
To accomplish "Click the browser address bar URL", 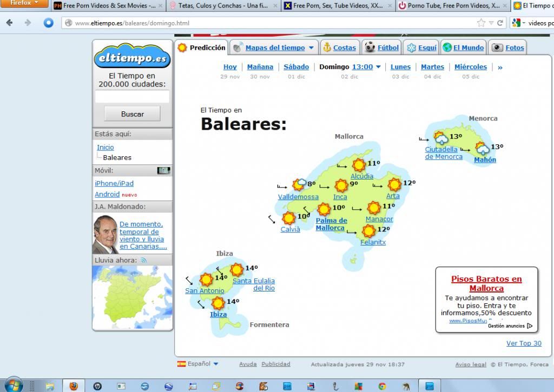I will [x=132, y=23].
